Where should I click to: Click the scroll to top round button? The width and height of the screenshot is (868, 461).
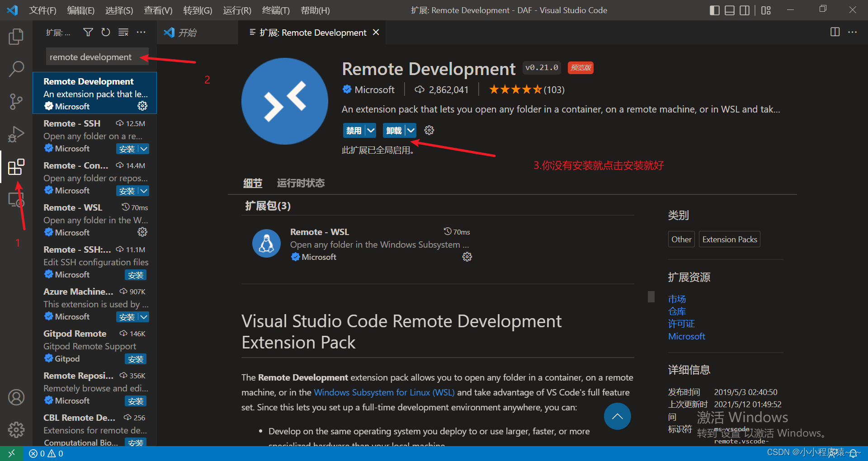pos(617,416)
